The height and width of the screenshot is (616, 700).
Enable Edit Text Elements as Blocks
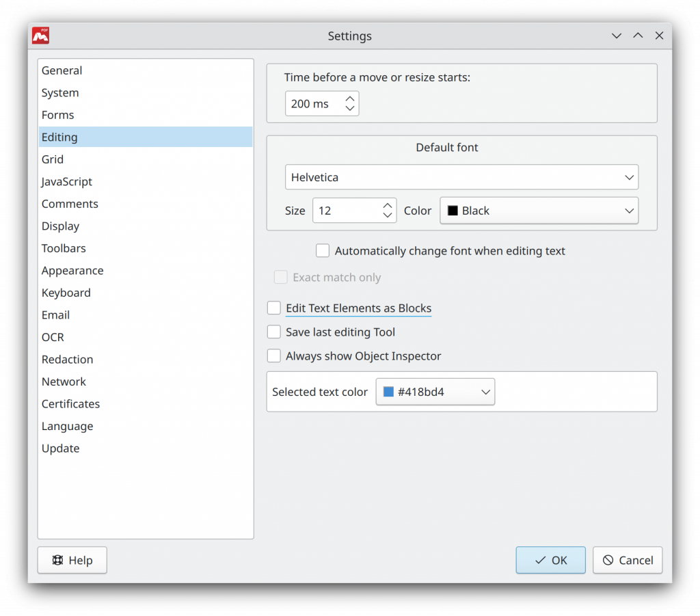pyautogui.click(x=273, y=308)
